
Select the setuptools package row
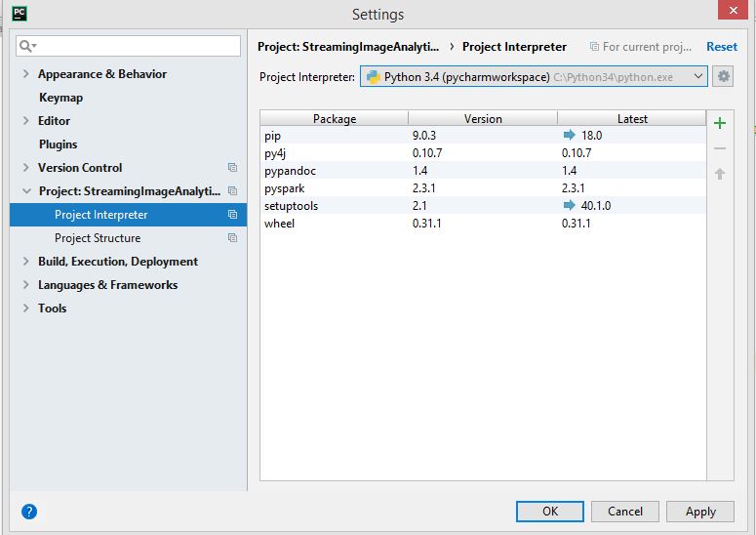coord(483,206)
